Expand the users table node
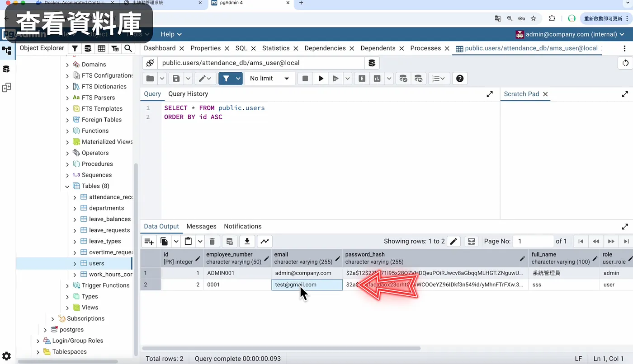The height and width of the screenshot is (364, 633). pos(75,263)
